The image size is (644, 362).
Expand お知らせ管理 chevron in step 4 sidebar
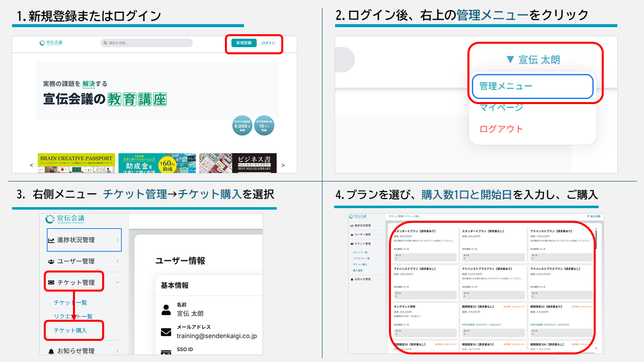(381, 279)
